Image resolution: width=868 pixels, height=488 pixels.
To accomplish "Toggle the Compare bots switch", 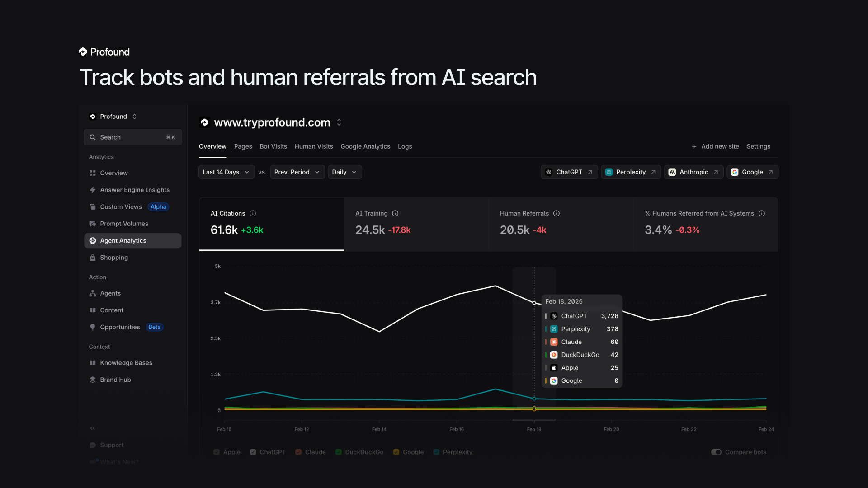I will coord(716,452).
